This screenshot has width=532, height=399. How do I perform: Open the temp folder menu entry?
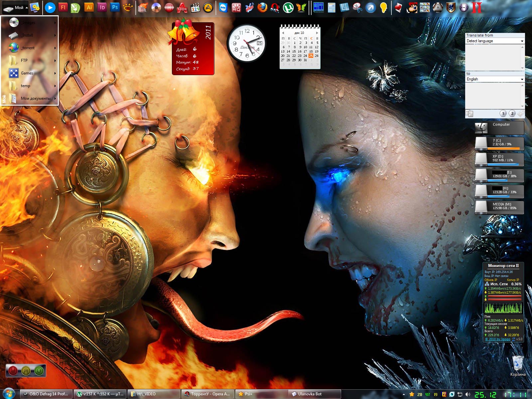32,86
